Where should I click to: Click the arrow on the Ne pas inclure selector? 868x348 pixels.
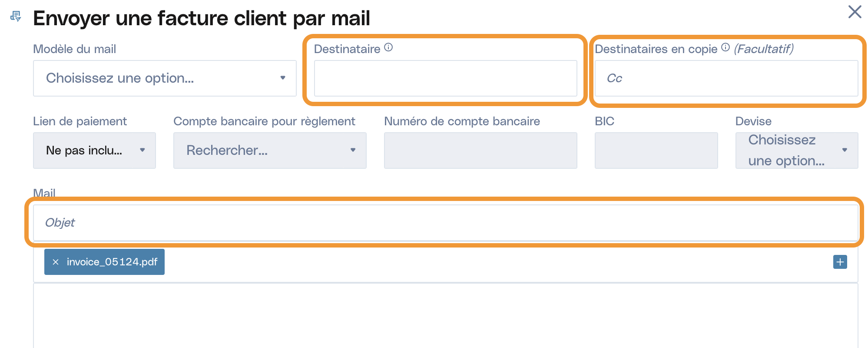[142, 150]
